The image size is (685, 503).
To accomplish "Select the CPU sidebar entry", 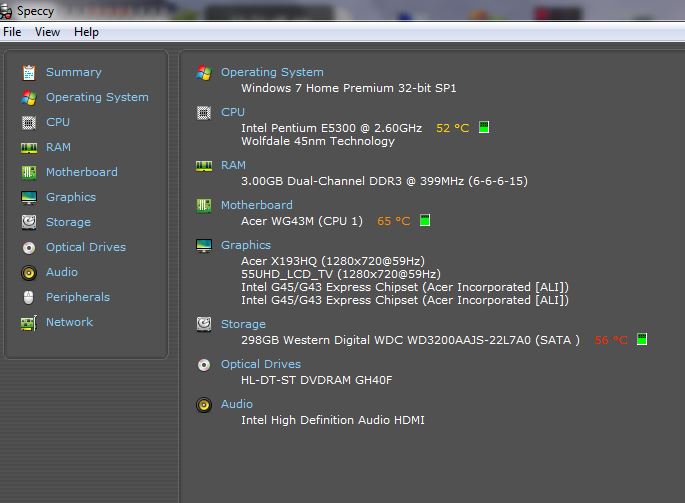I will [x=58, y=122].
